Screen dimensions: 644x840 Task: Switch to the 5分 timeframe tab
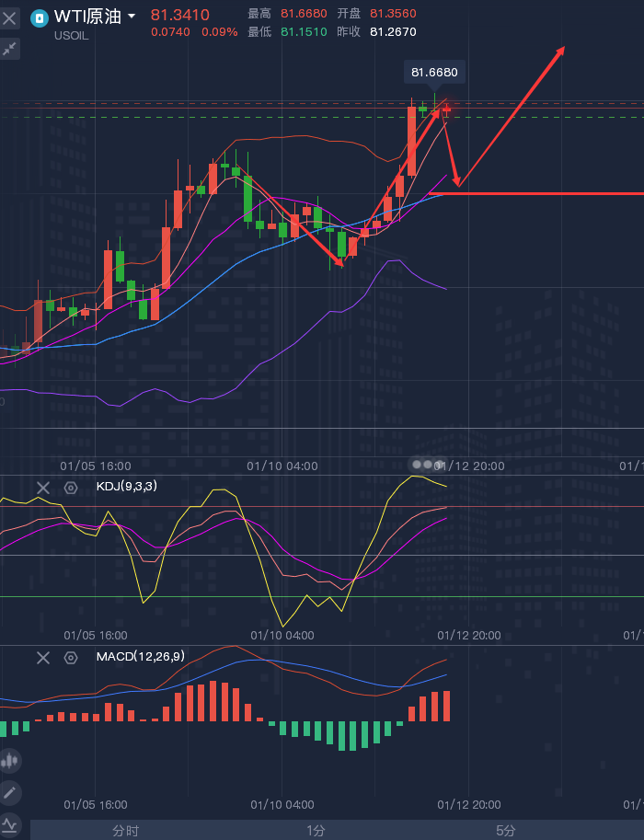tap(506, 831)
